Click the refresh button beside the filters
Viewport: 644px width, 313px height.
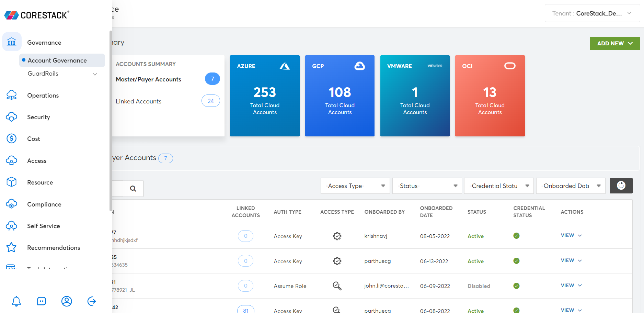click(621, 186)
